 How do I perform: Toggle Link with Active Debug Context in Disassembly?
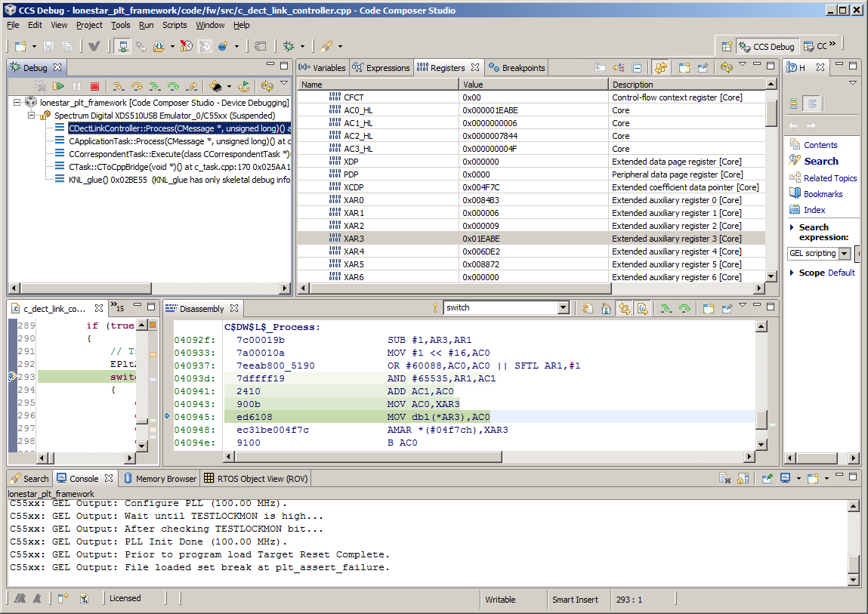[x=624, y=308]
